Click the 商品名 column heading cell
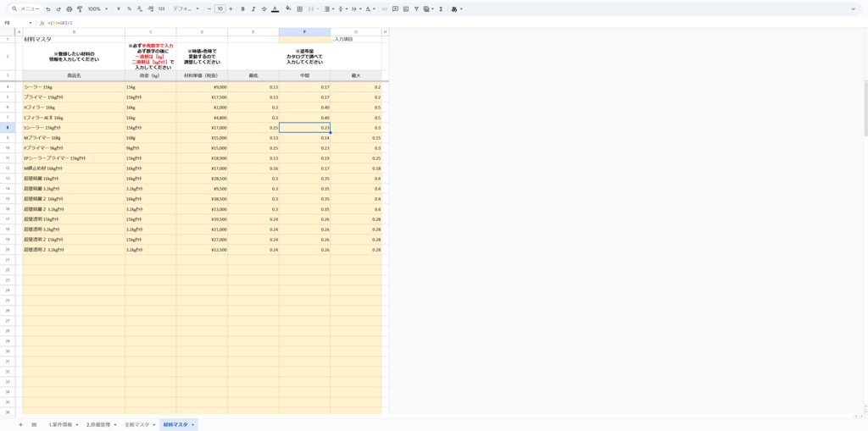The width and height of the screenshot is (868, 431). tap(74, 75)
